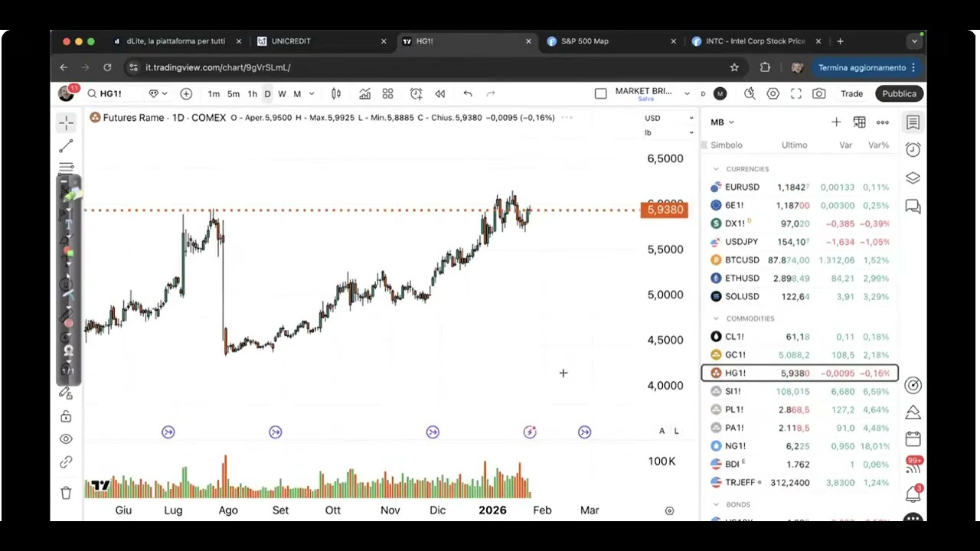980x551 pixels.
Task: Open quick search magnifier icon
Action: [750, 93]
